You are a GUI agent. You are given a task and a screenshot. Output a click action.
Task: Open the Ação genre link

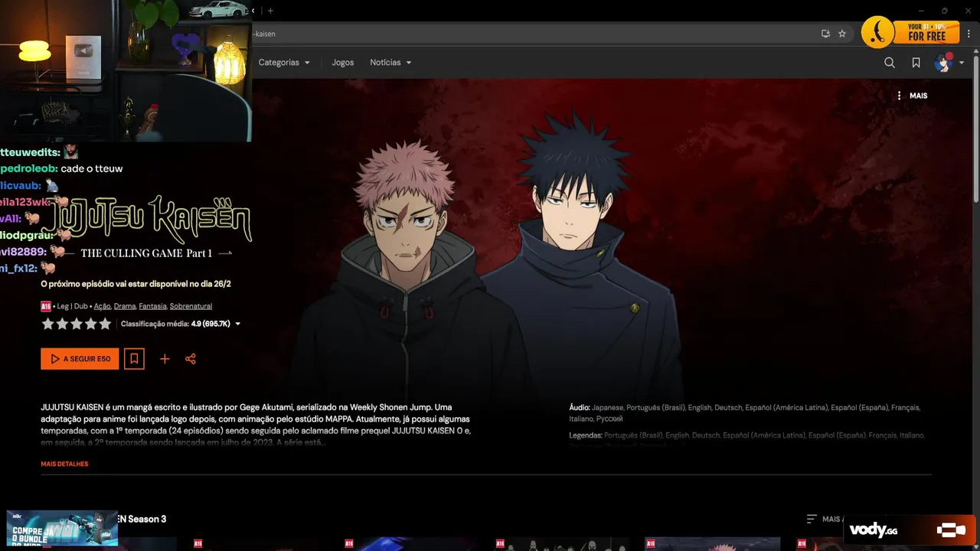point(102,306)
